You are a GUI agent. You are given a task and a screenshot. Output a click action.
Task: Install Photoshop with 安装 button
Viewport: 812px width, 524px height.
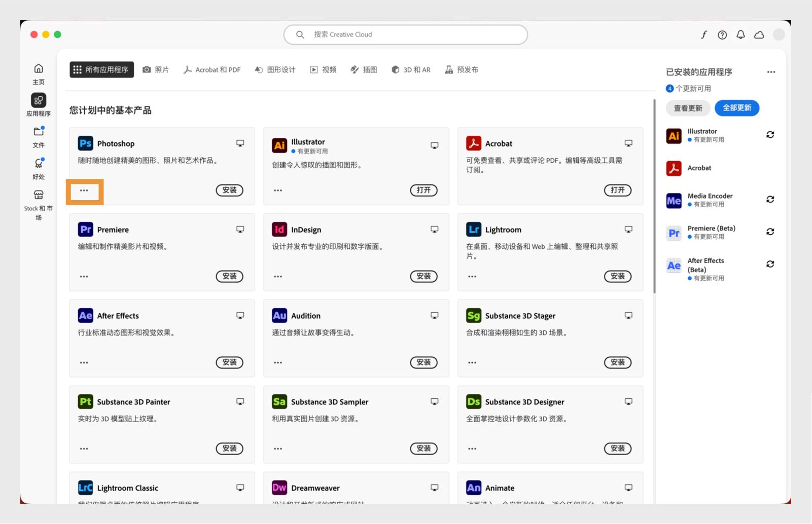tap(230, 190)
